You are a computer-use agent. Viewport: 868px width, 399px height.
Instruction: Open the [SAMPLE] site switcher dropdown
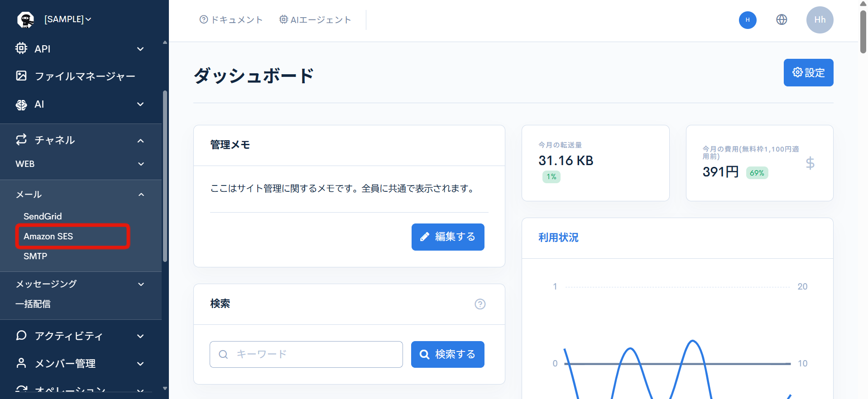[x=67, y=19]
